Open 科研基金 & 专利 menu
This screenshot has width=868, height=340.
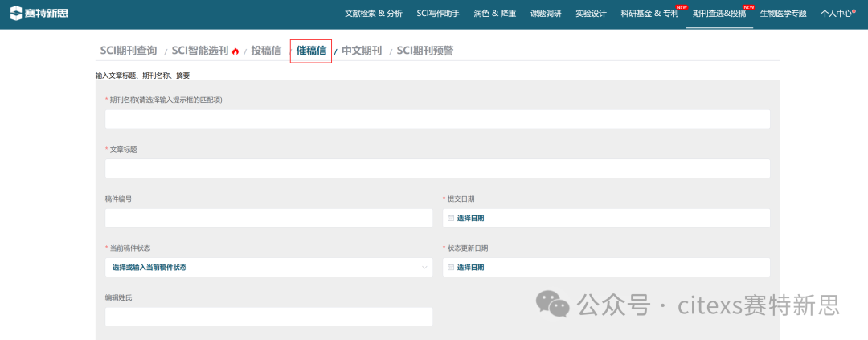coord(649,14)
